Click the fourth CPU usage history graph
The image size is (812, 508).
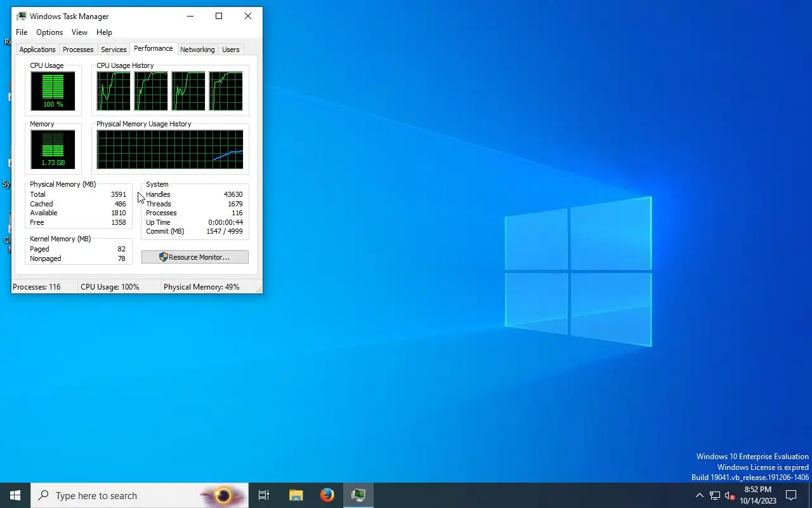coord(226,91)
